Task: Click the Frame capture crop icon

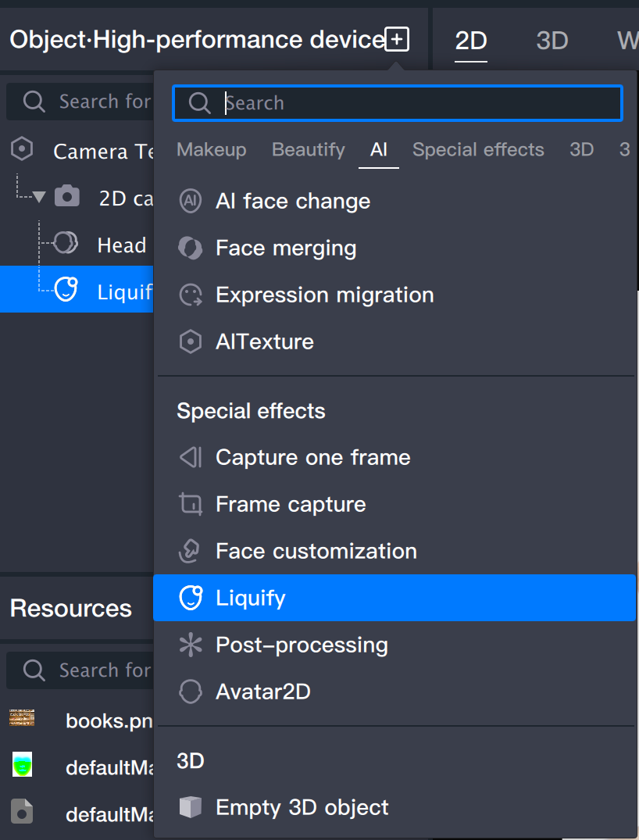Action: pos(190,504)
